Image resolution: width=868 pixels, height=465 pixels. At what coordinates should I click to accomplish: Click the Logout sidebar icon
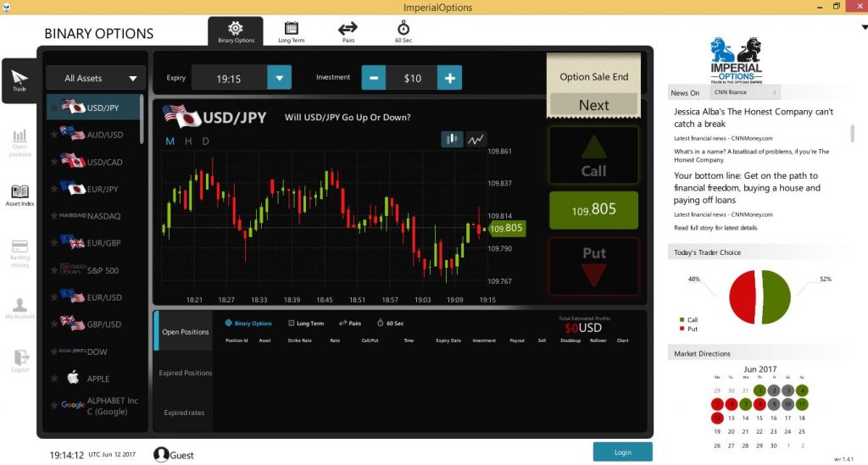click(19, 361)
